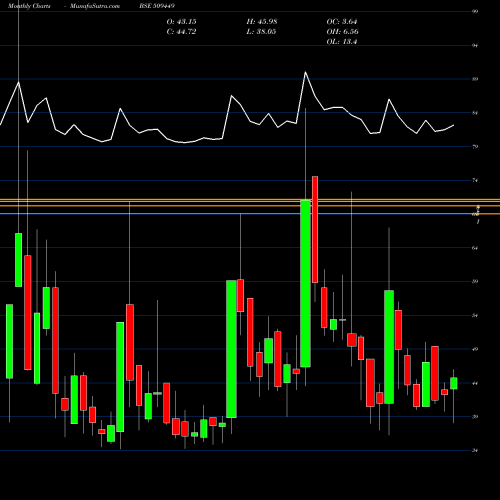Click the last green candle at chart's right end
The height and width of the screenshot is (500, 500).
453,383
